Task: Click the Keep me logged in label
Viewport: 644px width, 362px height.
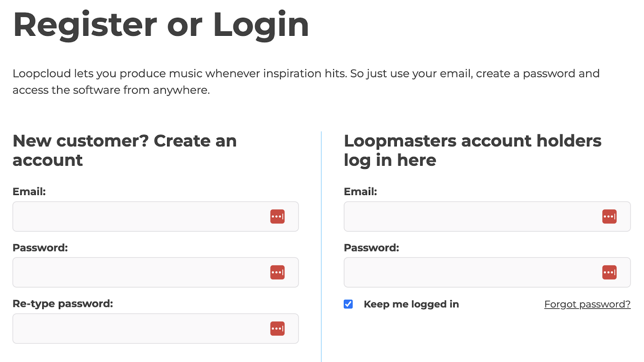Action: [x=411, y=304]
